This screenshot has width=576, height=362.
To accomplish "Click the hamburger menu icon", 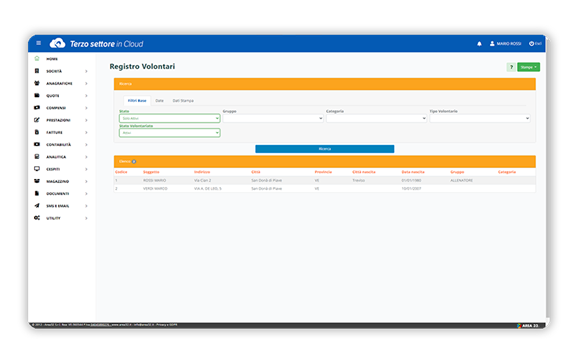I will point(39,43).
